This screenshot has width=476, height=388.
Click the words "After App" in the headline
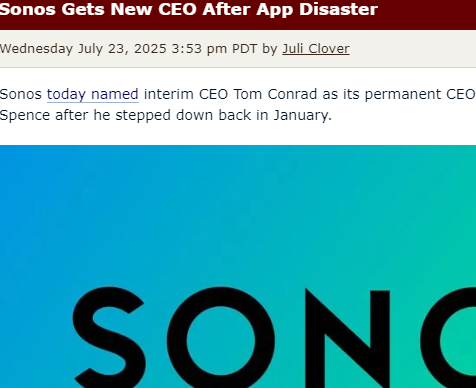coord(248,9)
